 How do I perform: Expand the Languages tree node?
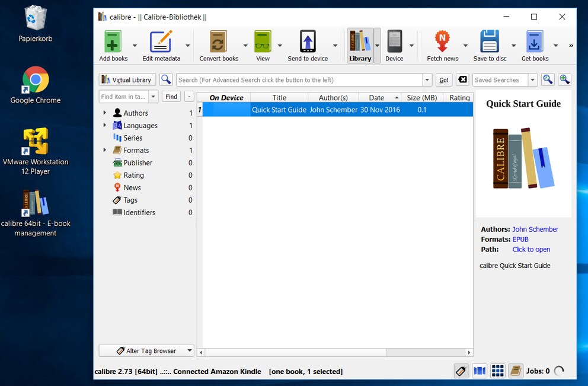tap(105, 125)
